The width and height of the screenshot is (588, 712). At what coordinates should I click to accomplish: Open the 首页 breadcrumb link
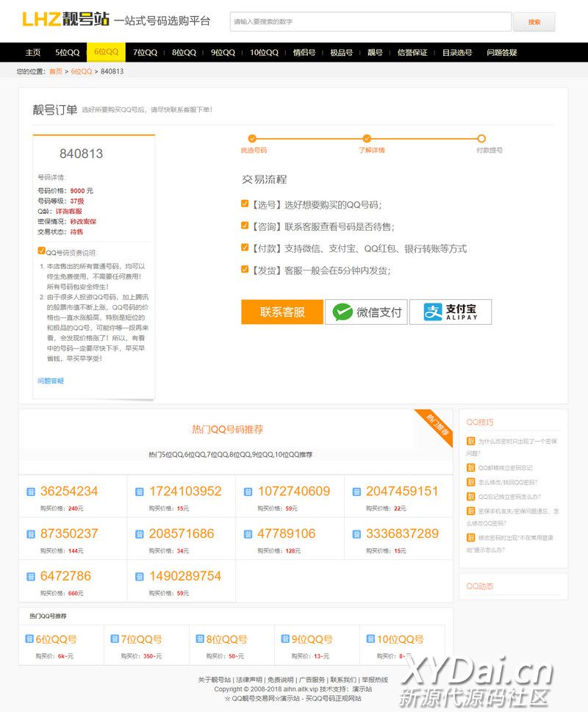pyautogui.click(x=56, y=71)
